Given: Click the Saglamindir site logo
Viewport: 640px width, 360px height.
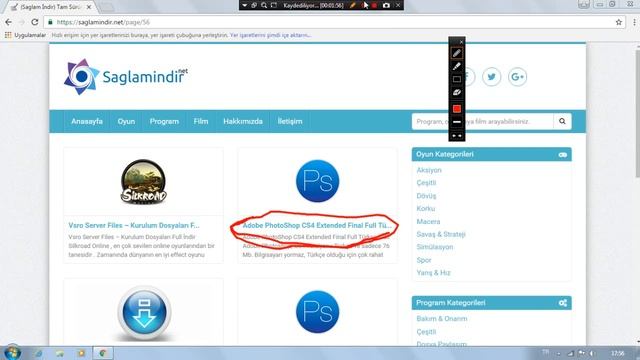Looking at the screenshot, I should [126, 76].
